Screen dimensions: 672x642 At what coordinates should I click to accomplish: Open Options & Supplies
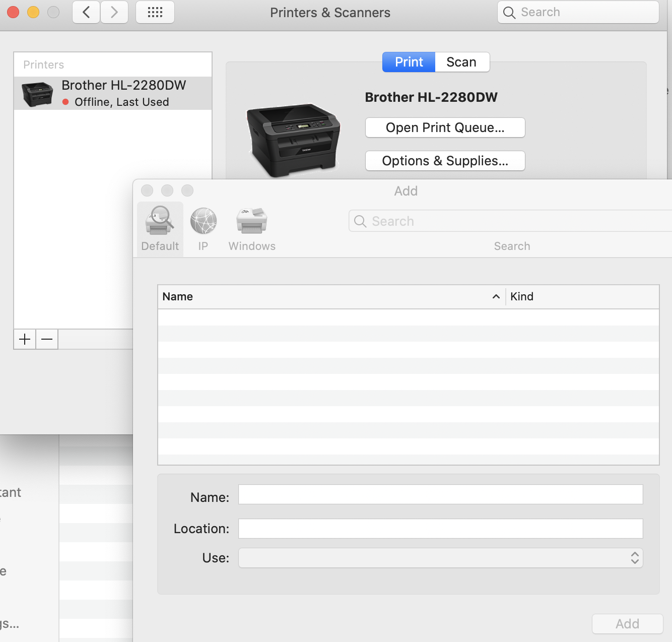tap(445, 161)
